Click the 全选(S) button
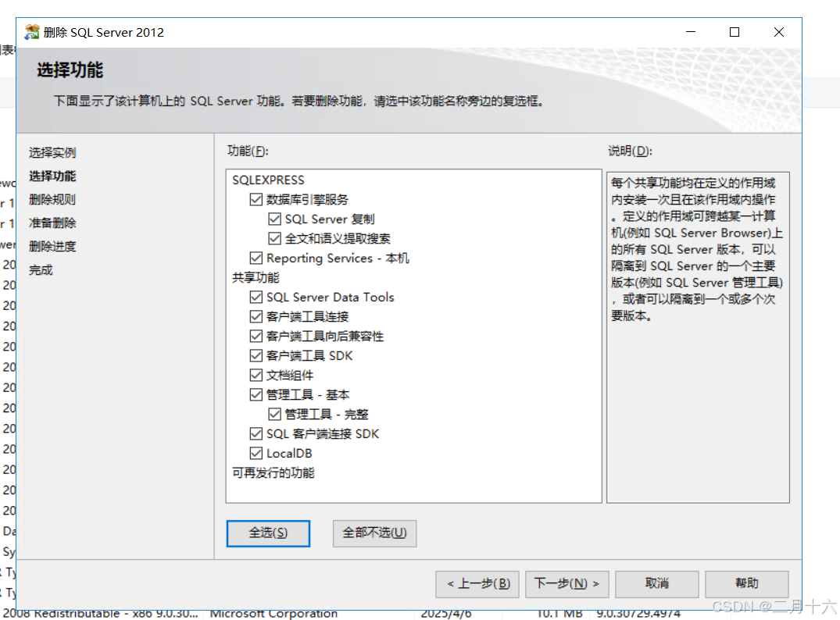 (268, 533)
